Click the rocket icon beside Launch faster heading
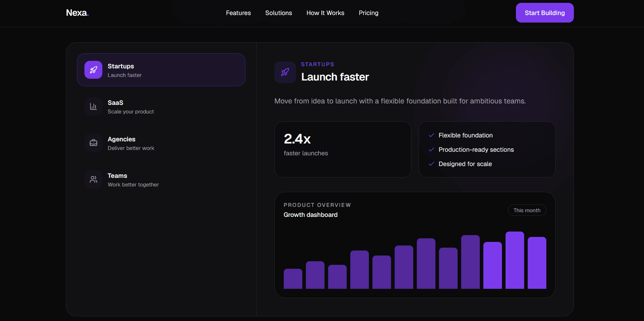Screen dimensions: 644x321 pos(285,72)
